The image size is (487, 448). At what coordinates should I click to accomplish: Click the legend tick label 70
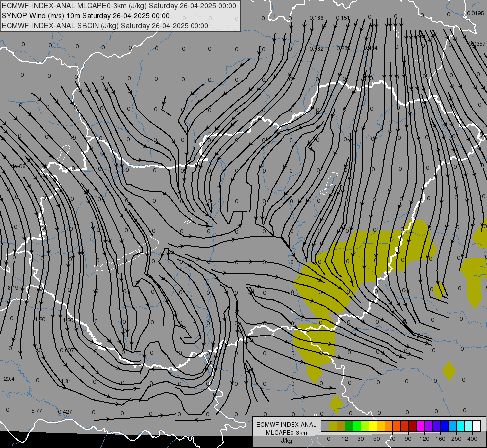click(392, 439)
